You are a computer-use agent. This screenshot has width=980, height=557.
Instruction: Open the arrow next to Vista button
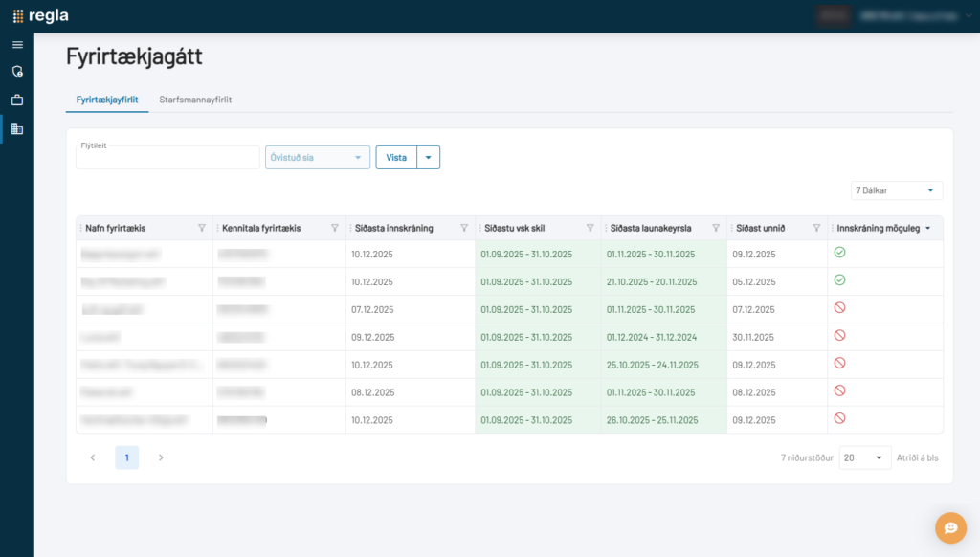[428, 158]
